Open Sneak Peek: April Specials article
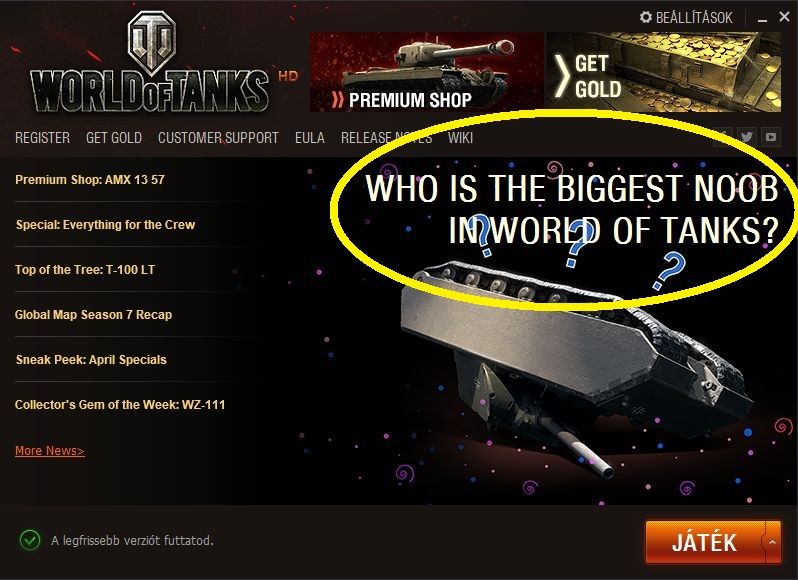798x580 pixels. pyautogui.click(x=91, y=360)
